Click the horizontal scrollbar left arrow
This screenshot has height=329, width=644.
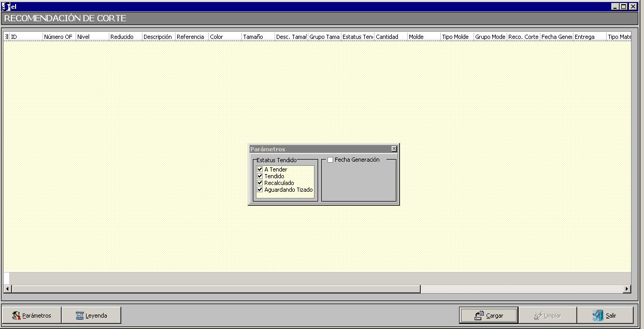coord(7,289)
